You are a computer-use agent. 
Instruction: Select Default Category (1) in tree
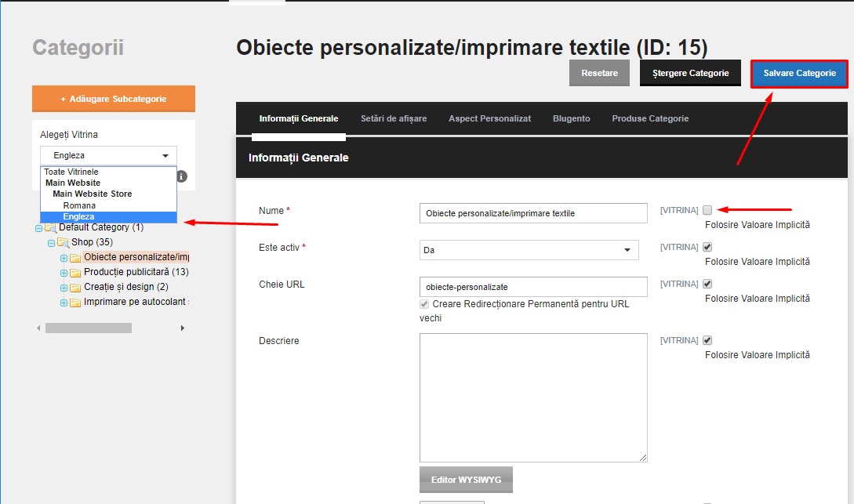click(101, 227)
